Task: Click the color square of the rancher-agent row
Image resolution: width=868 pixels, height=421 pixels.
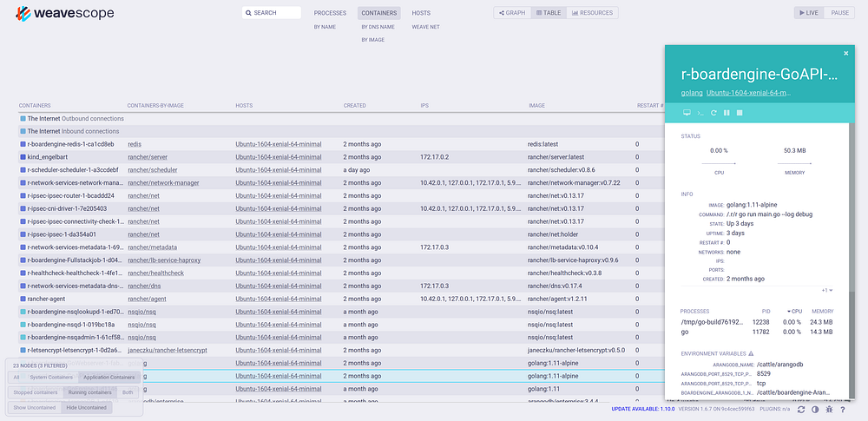Action: click(x=23, y=299)
